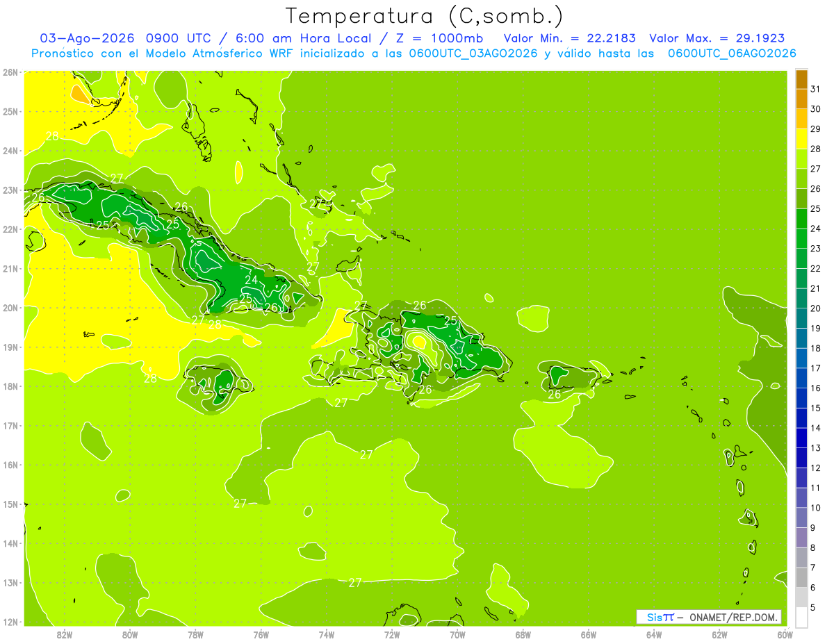Click the scale swatch between 30 and 31

[x=802, y=99]
